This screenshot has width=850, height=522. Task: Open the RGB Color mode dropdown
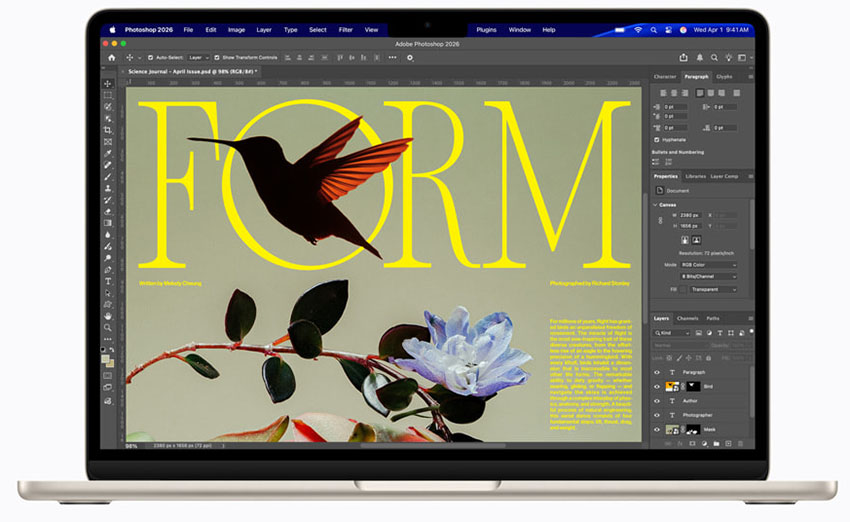708,265
